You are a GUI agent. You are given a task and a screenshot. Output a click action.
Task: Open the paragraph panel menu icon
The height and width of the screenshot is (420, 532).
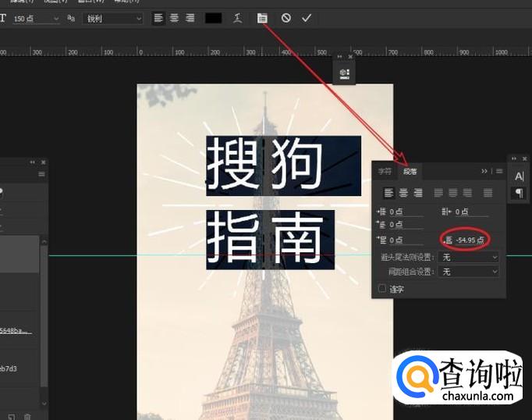point(499,171)
